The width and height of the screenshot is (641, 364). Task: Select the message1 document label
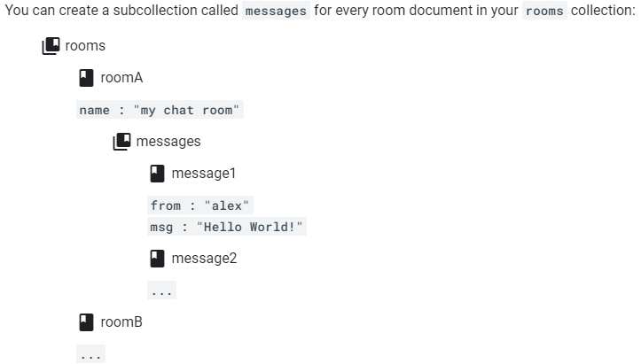tap(204, 174)
